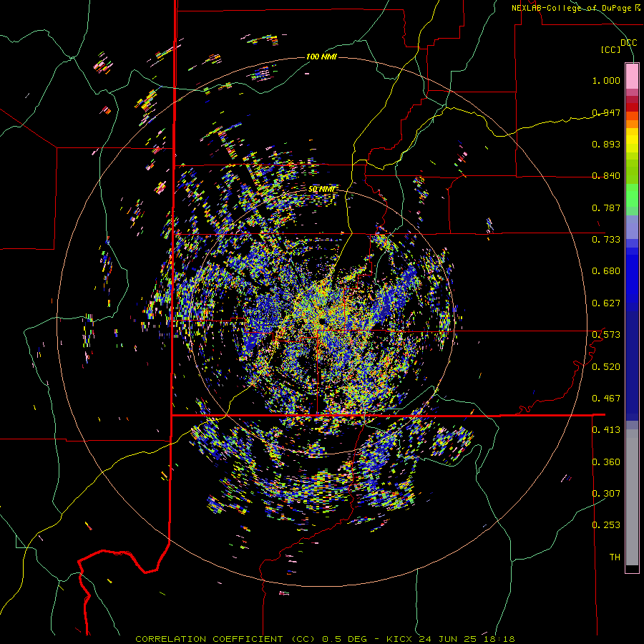Pick the gray segment of color bar
Screen dimensions: 644x644
point(632,497)
